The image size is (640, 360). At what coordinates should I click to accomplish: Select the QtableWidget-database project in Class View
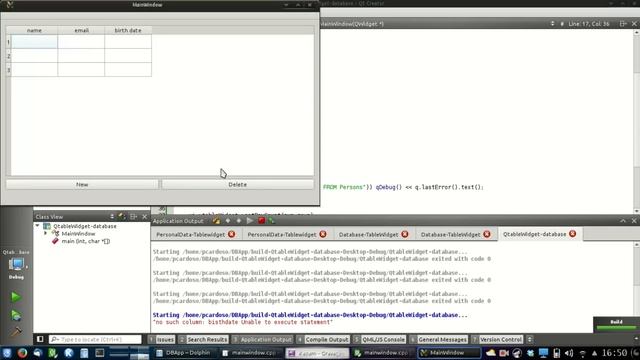coord(84,226)
